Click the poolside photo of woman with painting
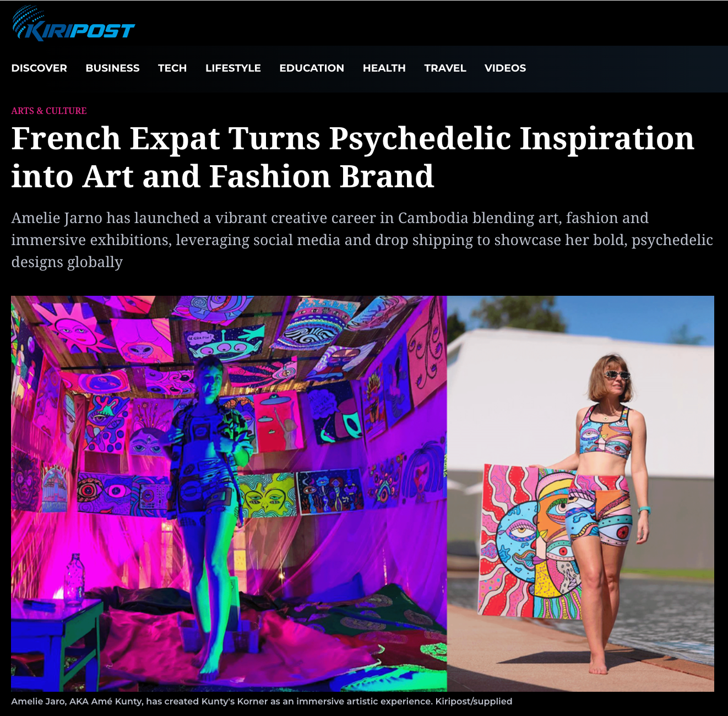 (580, 493)
